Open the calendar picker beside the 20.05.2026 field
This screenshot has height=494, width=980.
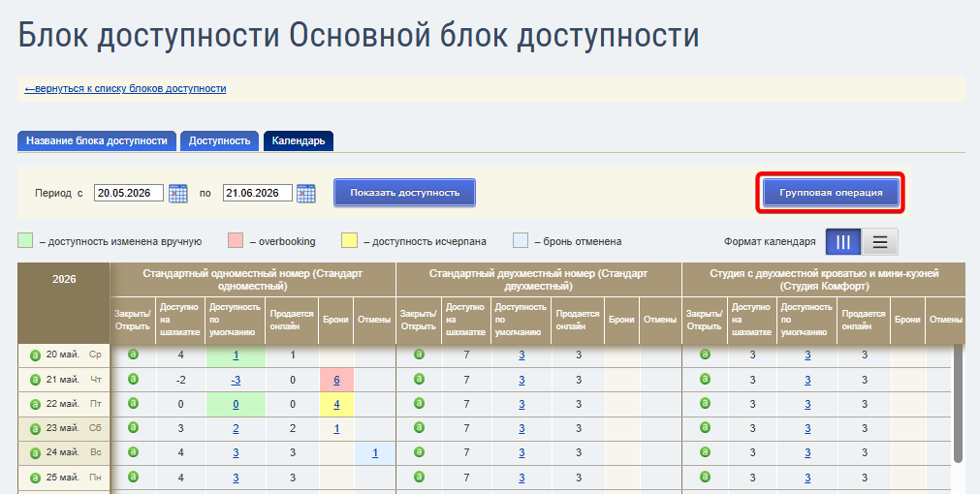click(x=178, y=193)
